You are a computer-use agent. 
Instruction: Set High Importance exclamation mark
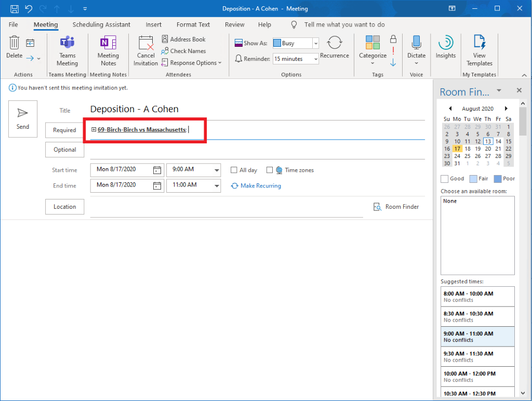click(393, 51)
